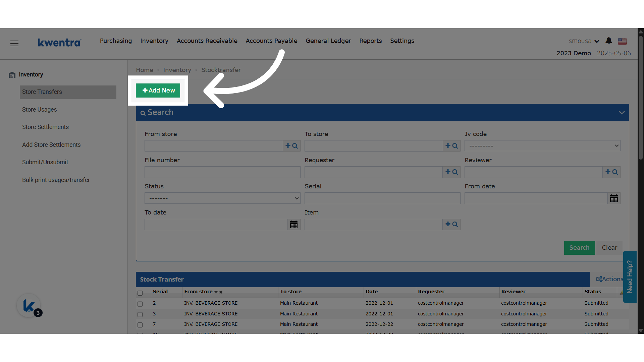Open Store Settlements in sidebar
Image resolution: width=644 pixels, height=362 pixels.
tap(45, 127)
